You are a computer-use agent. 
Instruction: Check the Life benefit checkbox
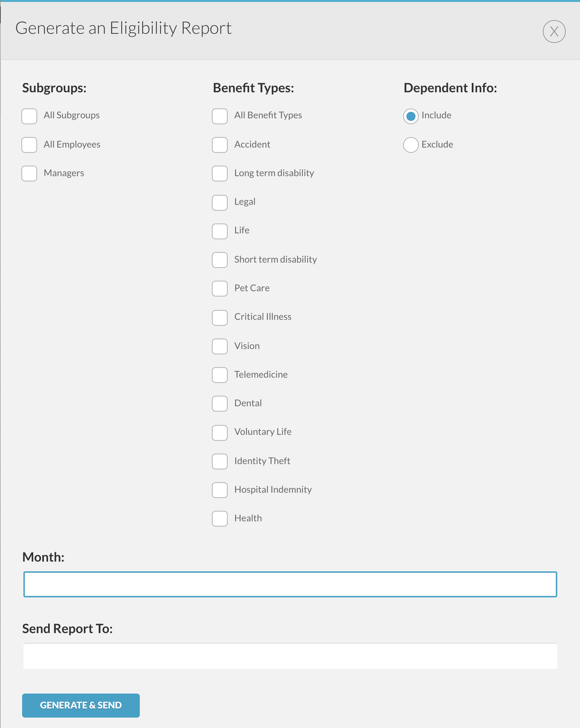(x=220, y=231)
